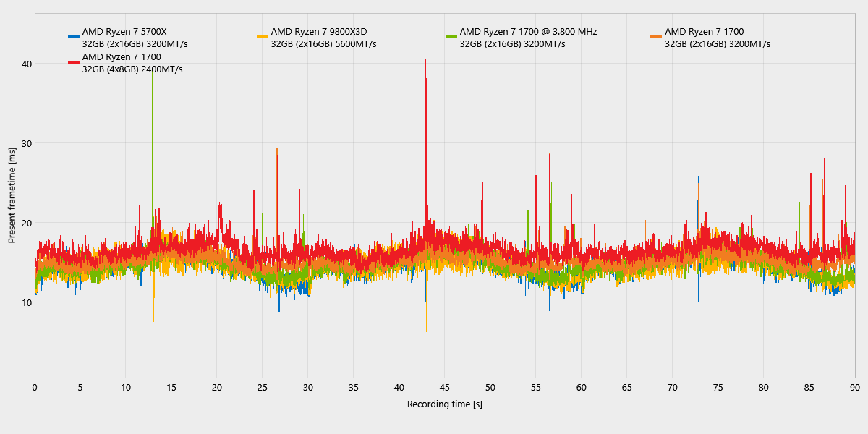Click the 90 tick on the time axis
The height and width of the screenshot is (434, 868).
click(855, 387)
